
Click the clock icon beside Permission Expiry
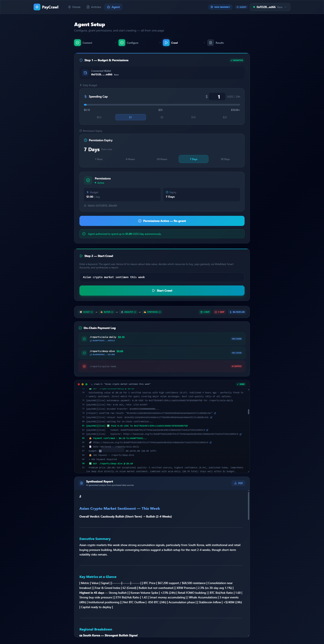coord(86,140)
